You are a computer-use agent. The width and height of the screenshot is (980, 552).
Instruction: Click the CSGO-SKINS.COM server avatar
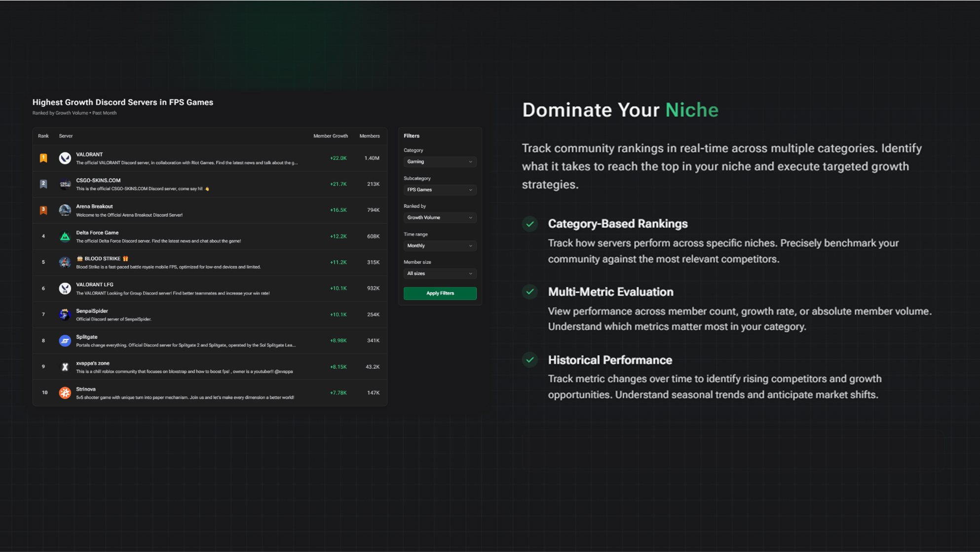click(65, 184)
